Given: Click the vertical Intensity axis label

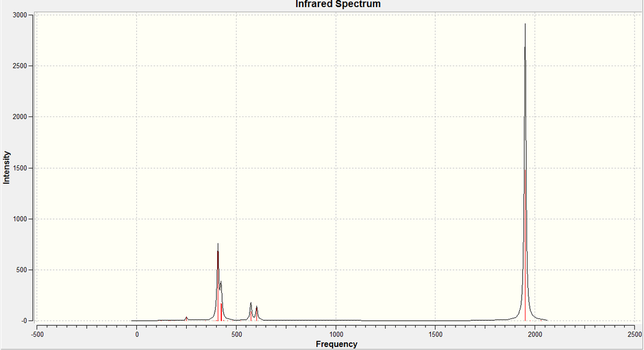Looking at the screenshot, I should (x=6, y=167).
